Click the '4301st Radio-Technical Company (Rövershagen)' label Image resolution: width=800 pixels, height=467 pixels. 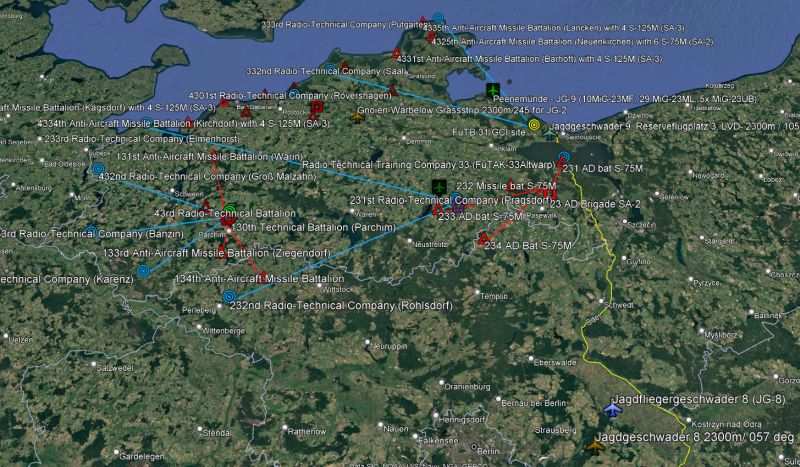tap(290, 96)
